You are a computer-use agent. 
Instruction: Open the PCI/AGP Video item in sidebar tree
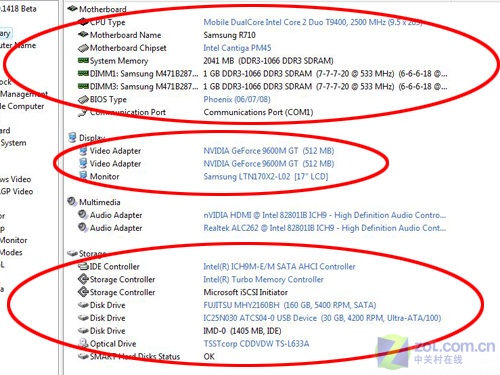click(x=16, y=191)
